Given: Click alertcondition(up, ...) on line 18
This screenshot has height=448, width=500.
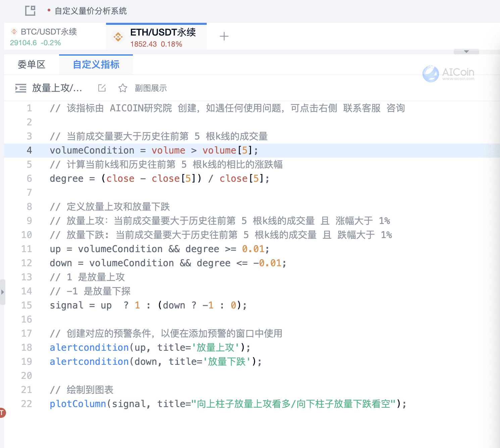Looking at the screenshot, I should (150, 347).
